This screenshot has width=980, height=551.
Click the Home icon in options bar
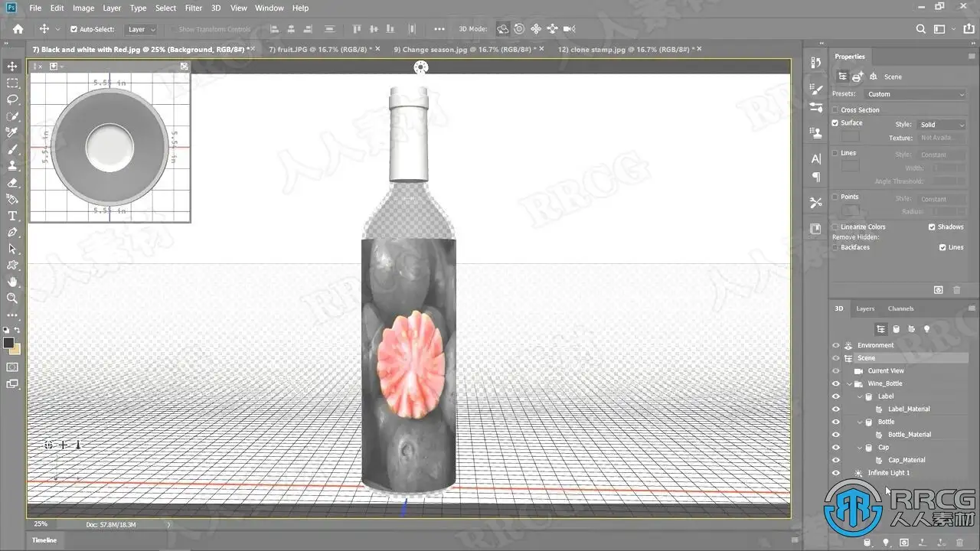point(18,29)
